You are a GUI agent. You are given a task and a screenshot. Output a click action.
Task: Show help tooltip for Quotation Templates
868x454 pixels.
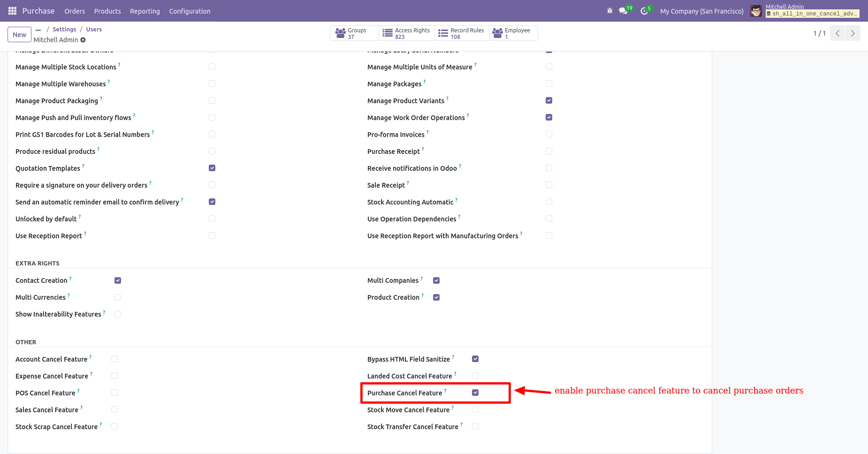click(x=83, y=166)
